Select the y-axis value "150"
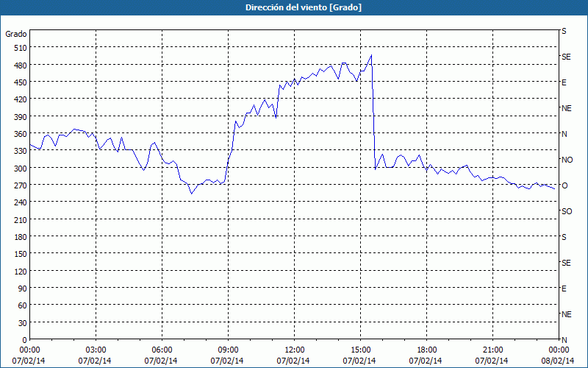The image size is (588, 368). [21, 254]
